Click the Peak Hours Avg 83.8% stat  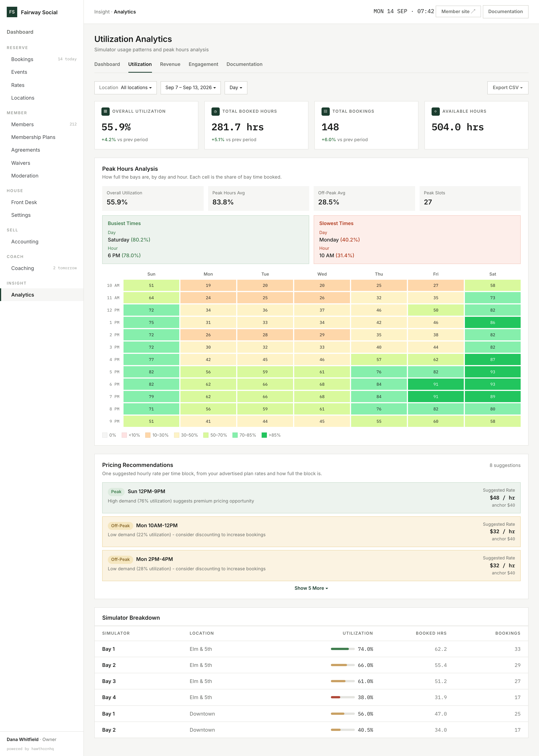(258, 198)
